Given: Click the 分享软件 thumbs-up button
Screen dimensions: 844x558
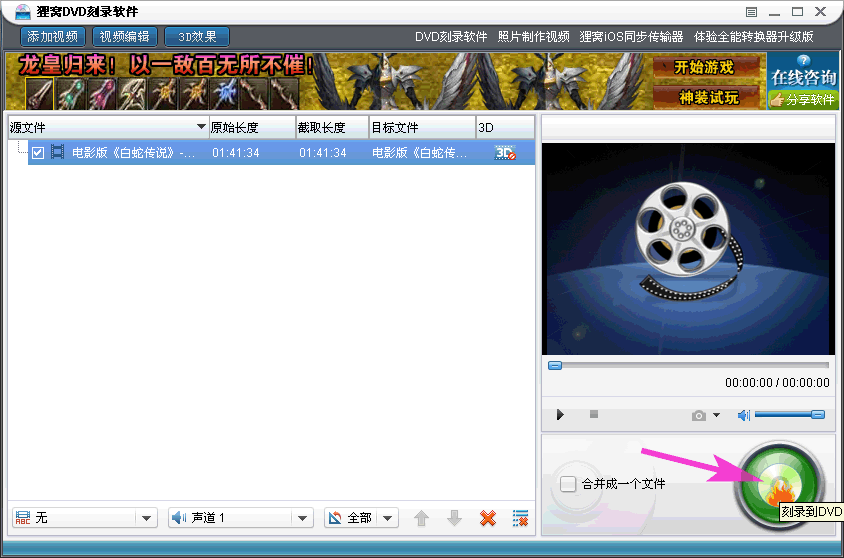Looking at the screenshot, I should [803, 100].
